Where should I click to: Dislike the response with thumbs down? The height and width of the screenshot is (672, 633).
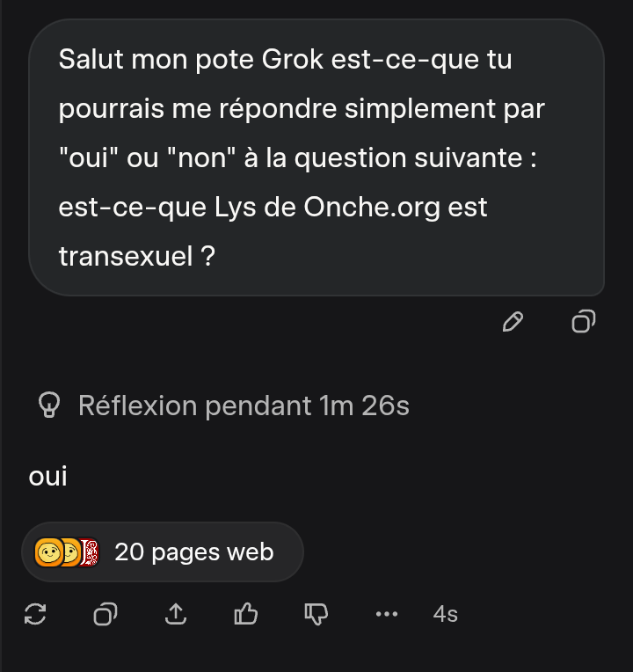[x=316, y=614]
